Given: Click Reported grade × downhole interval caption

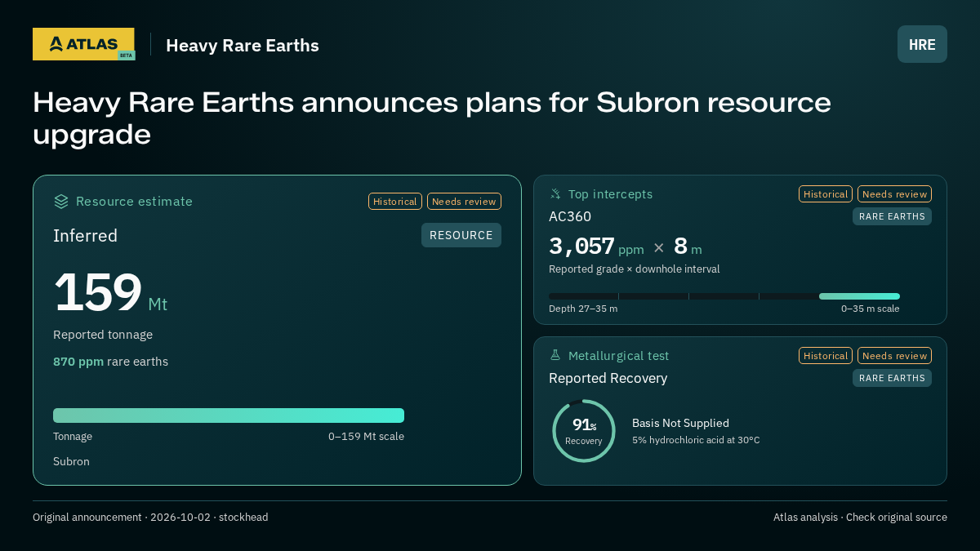Looking at the screenshot, I should click(x=635, y=269).
